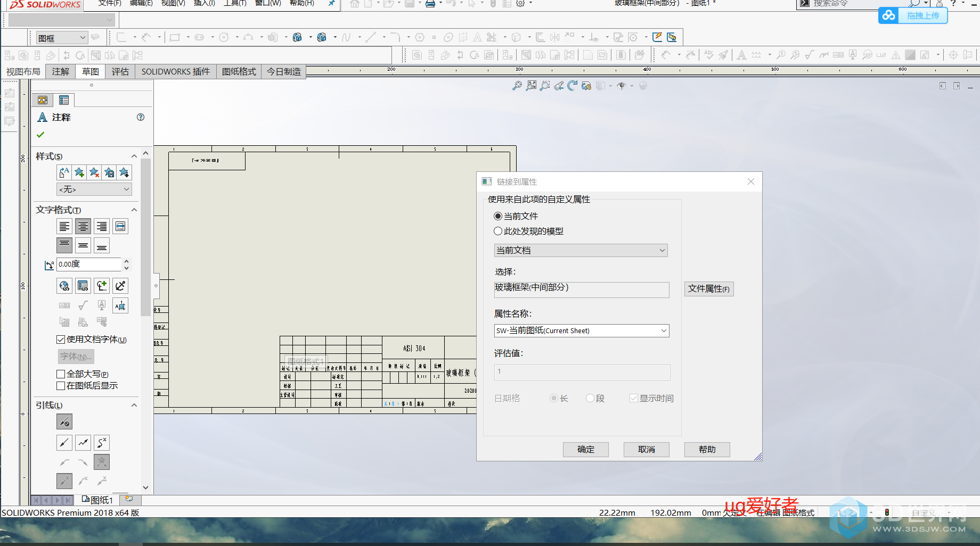
Task: Click the 确定 button in dialog
Action: coord(586,450)
